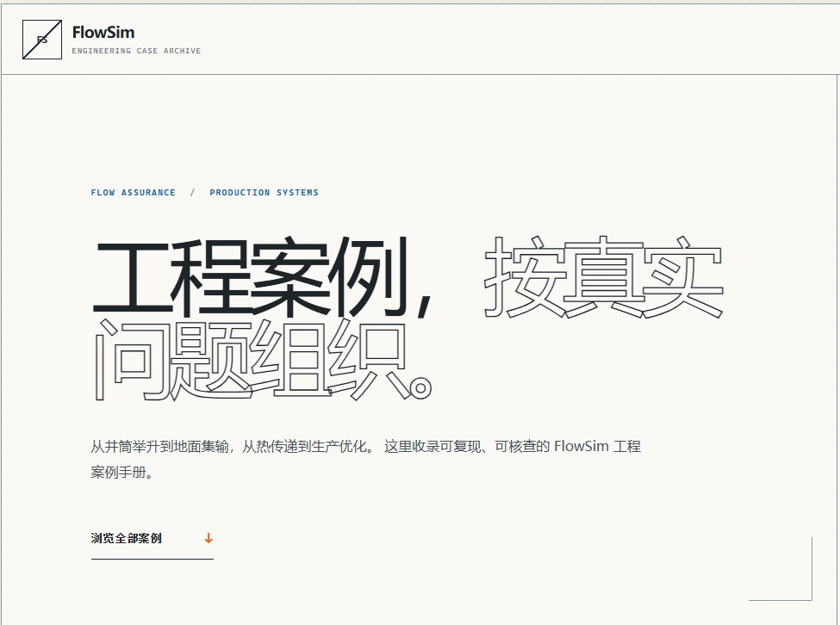Screen dimensions: 840x625
Task: Click the orange down arrow icon
Action: coord(209,538)
